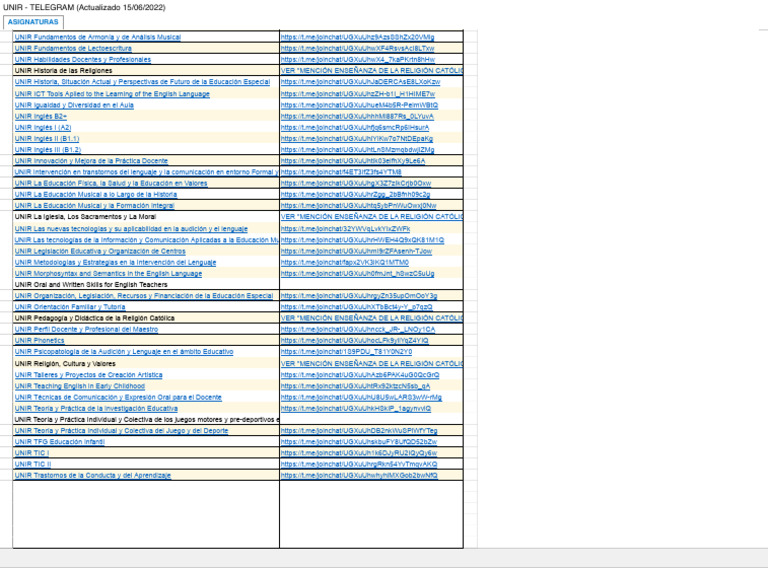The width and height of the screenshot is (768, 568).
Task: Click the UNIR Phonetics link
Action: point(39,341)
